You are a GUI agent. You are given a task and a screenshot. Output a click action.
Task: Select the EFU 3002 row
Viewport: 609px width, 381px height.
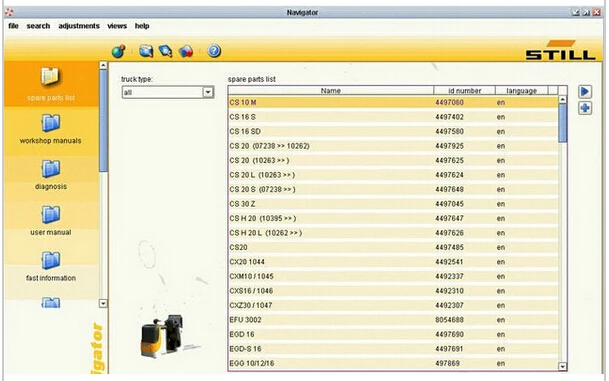[x=393, y=320]
